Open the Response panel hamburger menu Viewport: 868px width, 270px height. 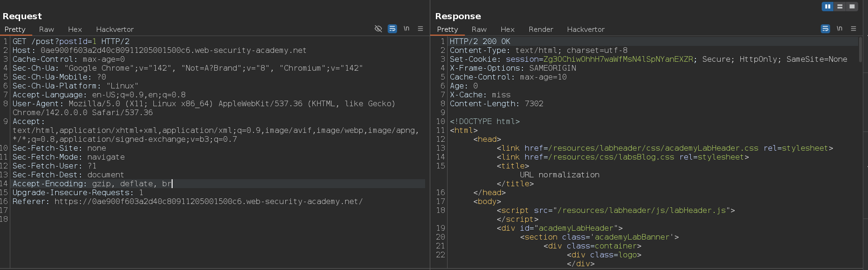click(x=854, y=29)
